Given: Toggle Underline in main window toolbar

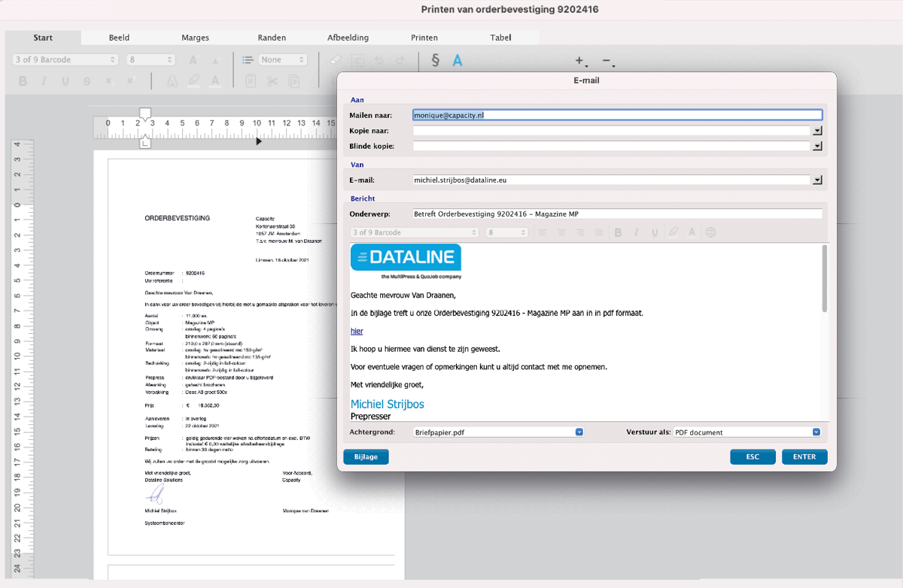Looking at the screenshot, I should coord(65,81).
